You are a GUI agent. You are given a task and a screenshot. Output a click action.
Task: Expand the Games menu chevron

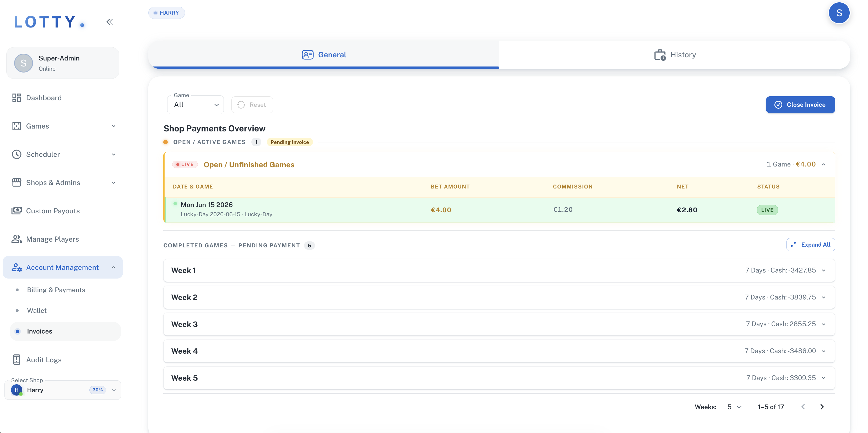(x=113, y=126)
